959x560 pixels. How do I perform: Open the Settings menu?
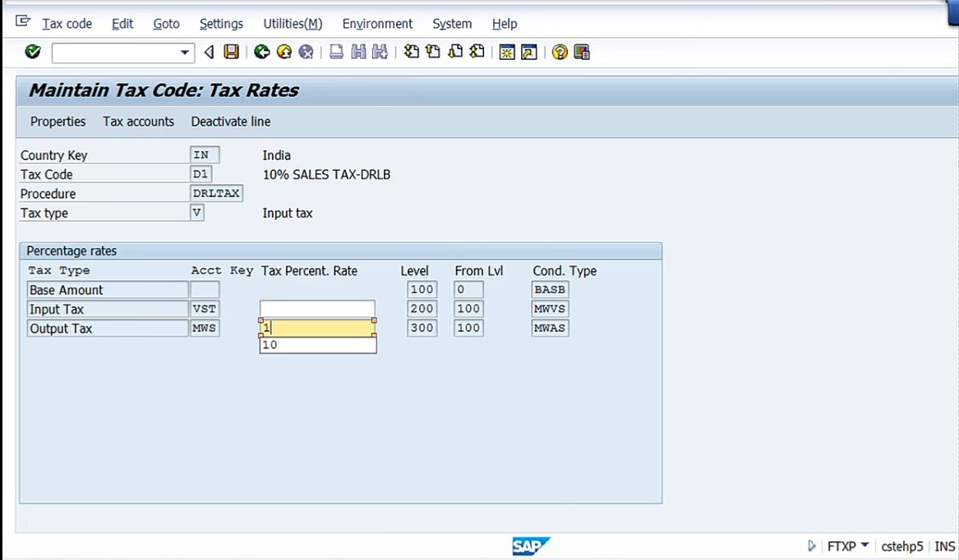point(221,24)
